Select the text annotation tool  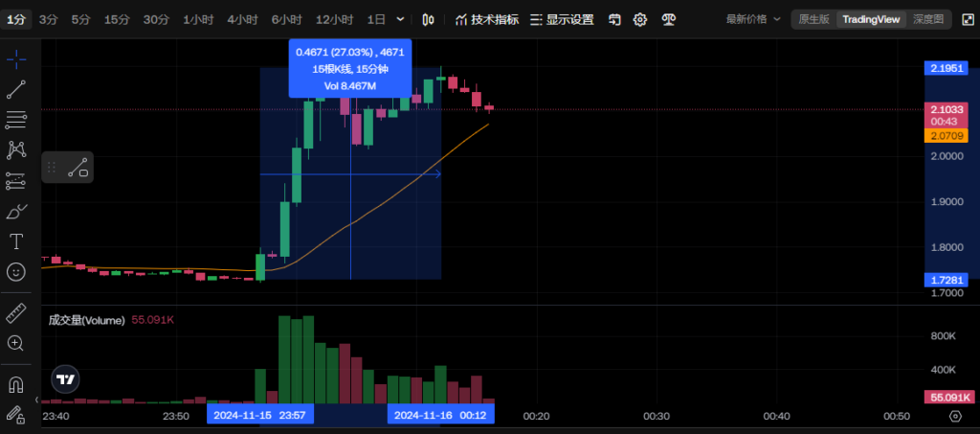click(x=16, y=240)
